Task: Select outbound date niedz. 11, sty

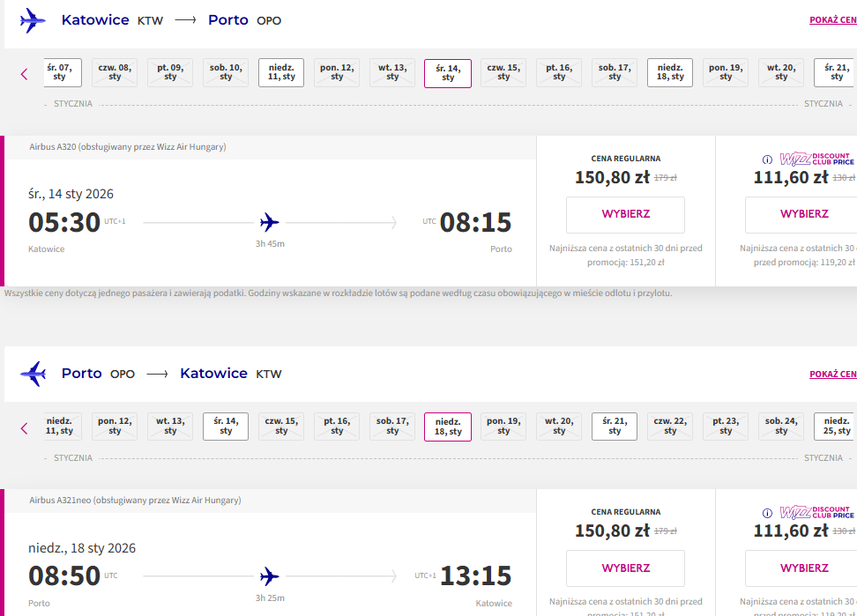Action: pyautogui.click(x=281, y=72)
